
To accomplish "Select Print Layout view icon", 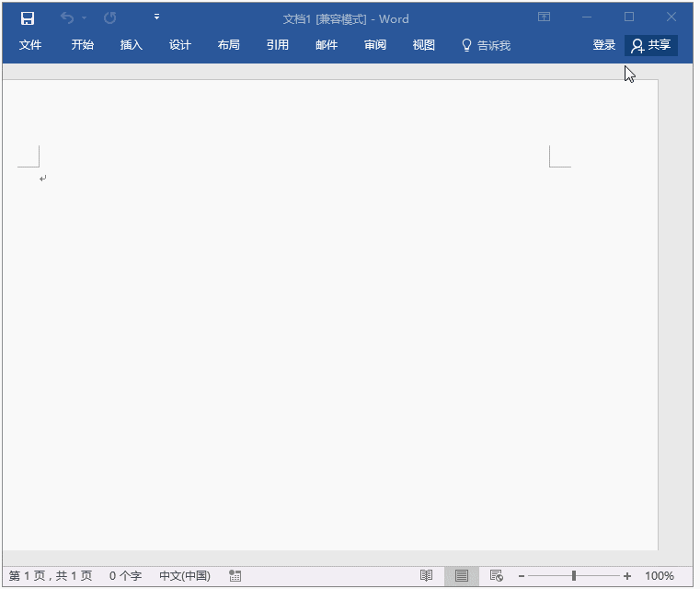I will 462,576.
